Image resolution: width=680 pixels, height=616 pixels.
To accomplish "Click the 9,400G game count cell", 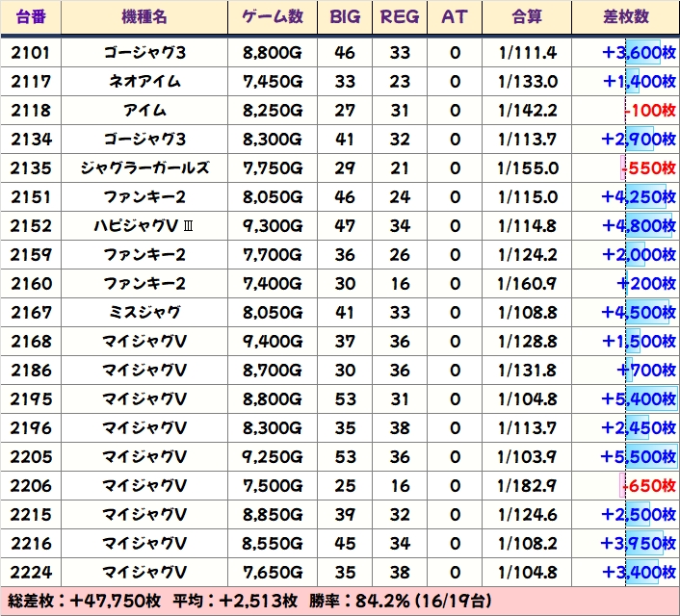I will (273, 342).
